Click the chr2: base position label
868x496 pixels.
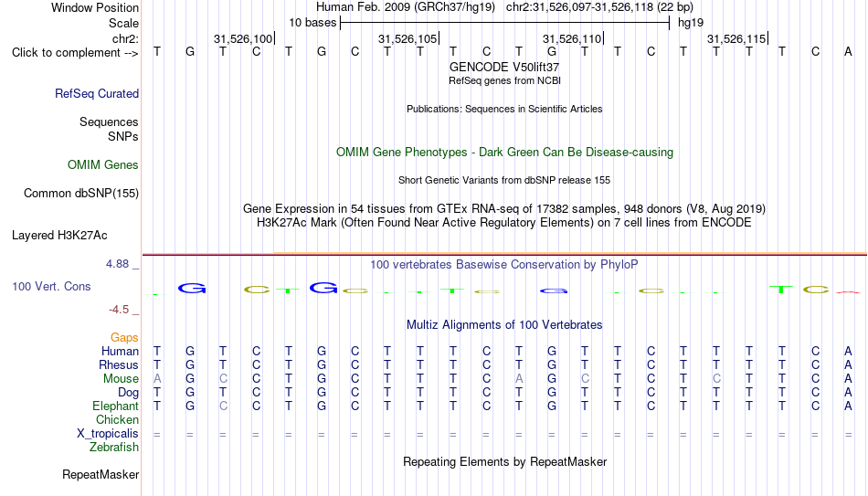125,38
